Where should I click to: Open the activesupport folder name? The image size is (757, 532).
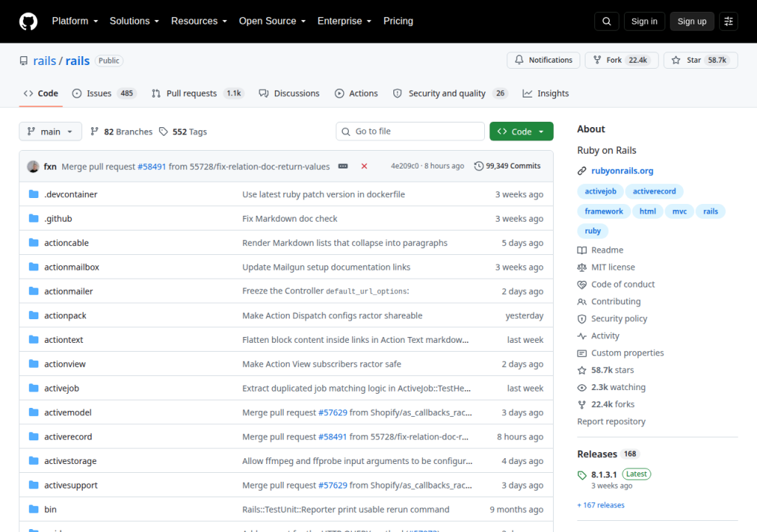71,485
